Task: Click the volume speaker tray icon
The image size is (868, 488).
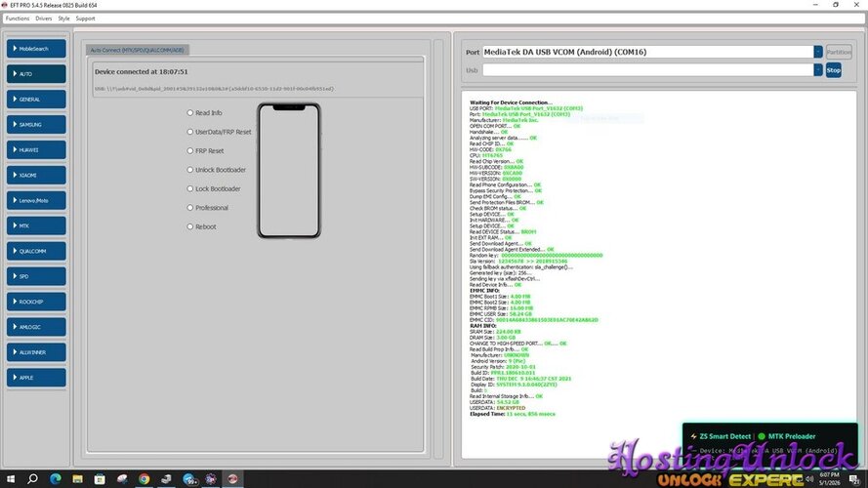Action: click(x=810, y=479)
